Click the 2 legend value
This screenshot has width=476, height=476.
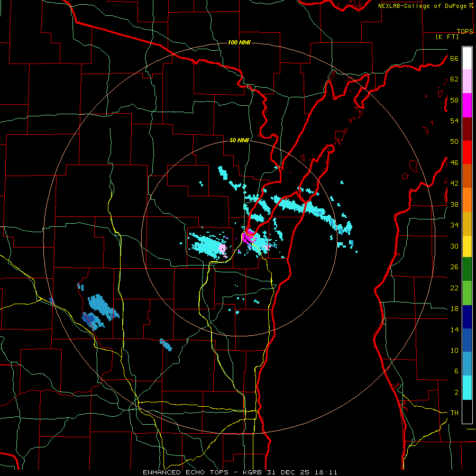pyautogui.click(x=456, y=392)
